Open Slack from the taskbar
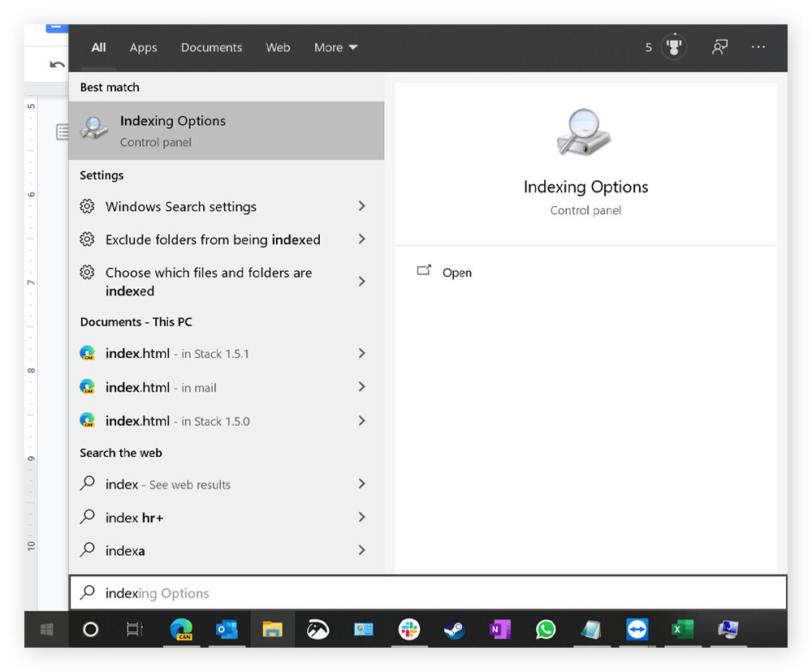The width and height of the screenshot is (812, 672). [409, 630]
